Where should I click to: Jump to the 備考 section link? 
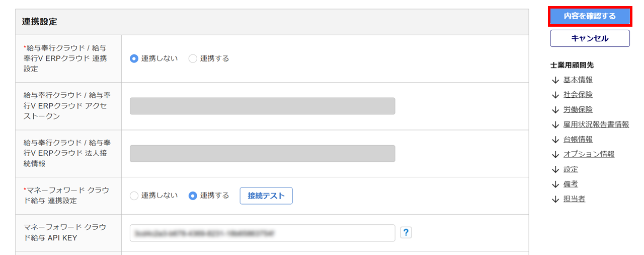571,184
